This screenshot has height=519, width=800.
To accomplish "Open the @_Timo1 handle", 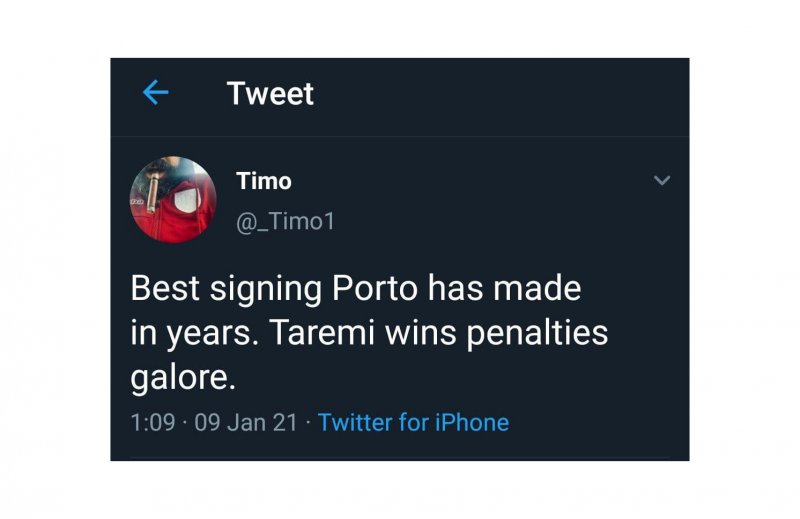I will pyautogui.click(x=285, y=221).
